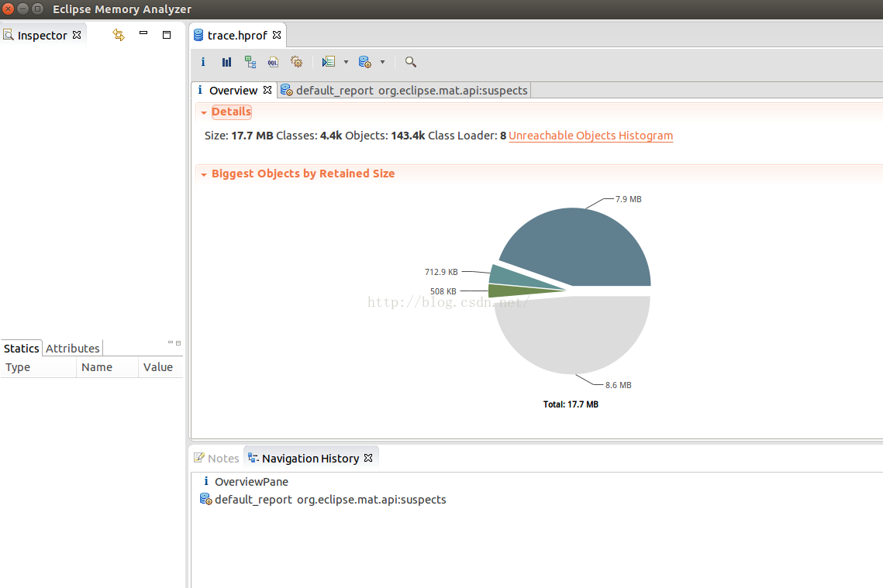
Task: Click the Details section title
Action: (x=232, y=112)
